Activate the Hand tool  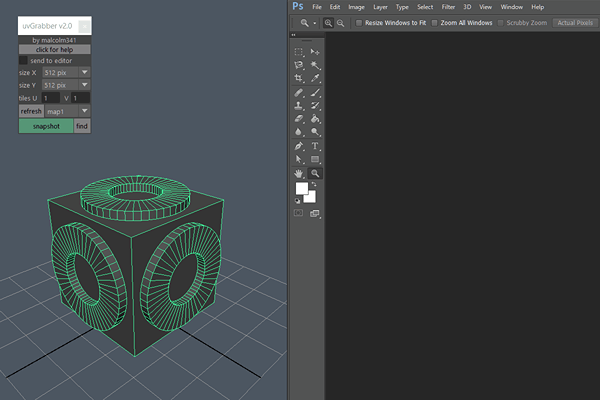coord(298,173)
